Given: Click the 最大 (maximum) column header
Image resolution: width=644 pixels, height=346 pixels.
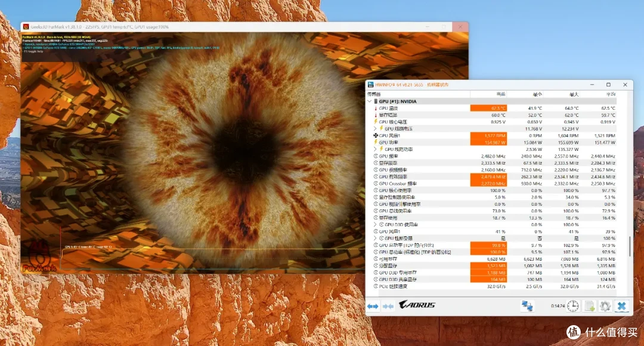Looking at the screenshot, I should click(x=562, y=94).
